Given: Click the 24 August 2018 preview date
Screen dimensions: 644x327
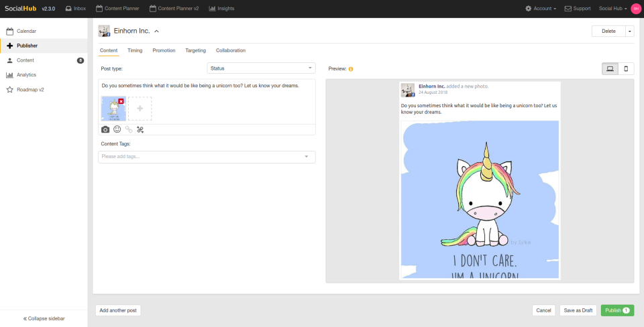Looking at the screenshot, I should tap(433, 92).
